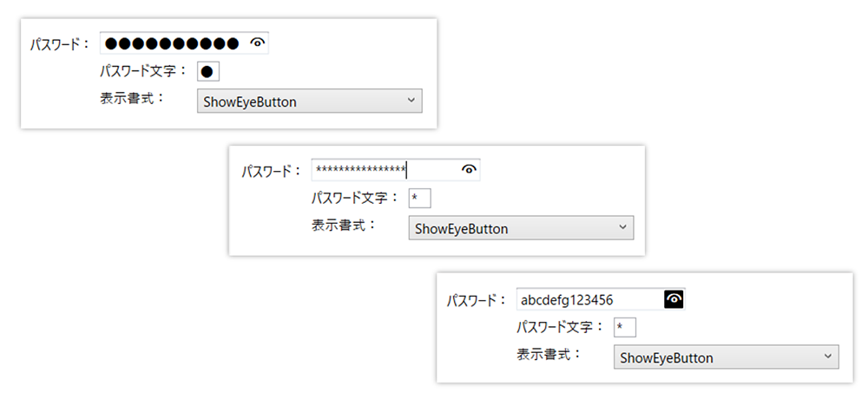Image resolution: width=868 pixels, height=399 pixels.
Task: Open the ShowEyeButton combo box in the asterisk-password panel
Action: (x=521, y=228)
